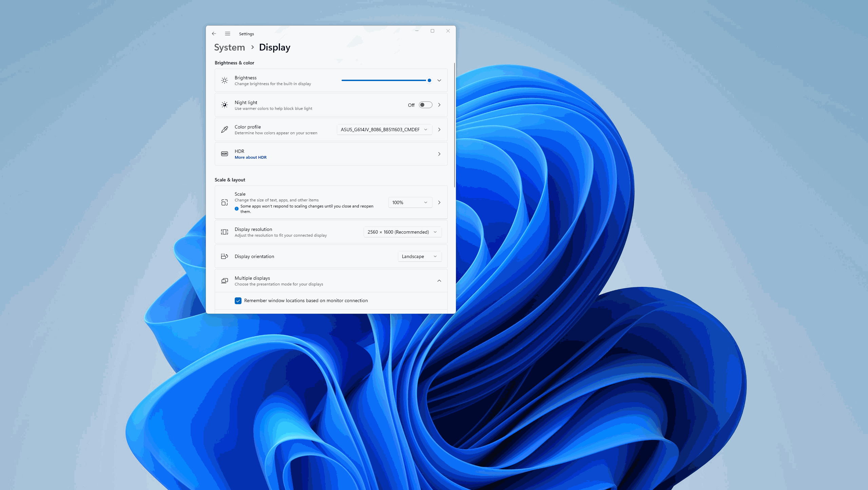
Task: Click 'Choose the presentation mode for your displays'
Action: (x=279, y=284)
